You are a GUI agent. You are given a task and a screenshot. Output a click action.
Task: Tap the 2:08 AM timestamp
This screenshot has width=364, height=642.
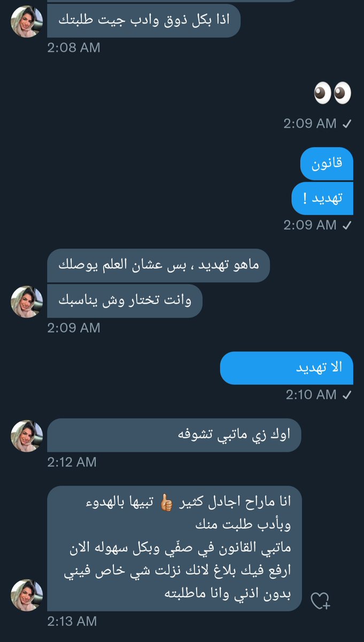pos(74,47)
